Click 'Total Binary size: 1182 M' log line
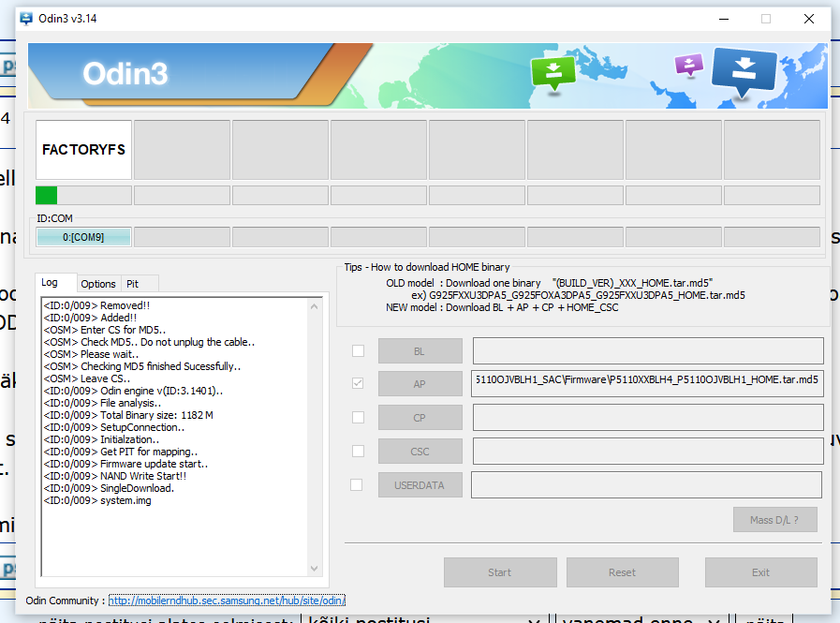This screenshot has height=623, width=840. (128, 415)
